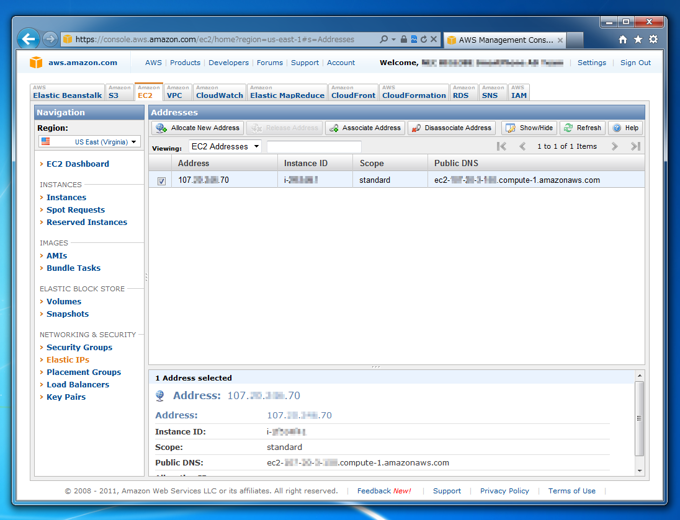The height and width of the screenshot is (520, 680).
Task: Open the Viewing EC2 Addresses dropdown
Action: pos(225,147)
